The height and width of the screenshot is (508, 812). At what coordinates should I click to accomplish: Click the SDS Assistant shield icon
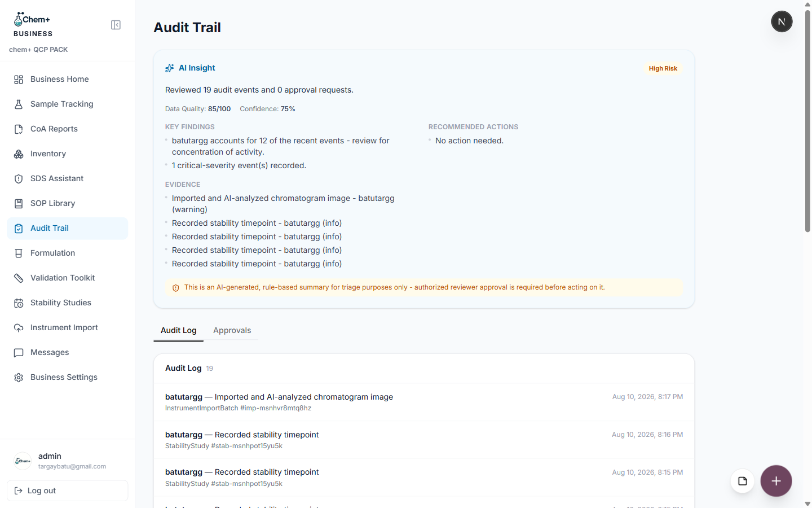pos(19,179)
